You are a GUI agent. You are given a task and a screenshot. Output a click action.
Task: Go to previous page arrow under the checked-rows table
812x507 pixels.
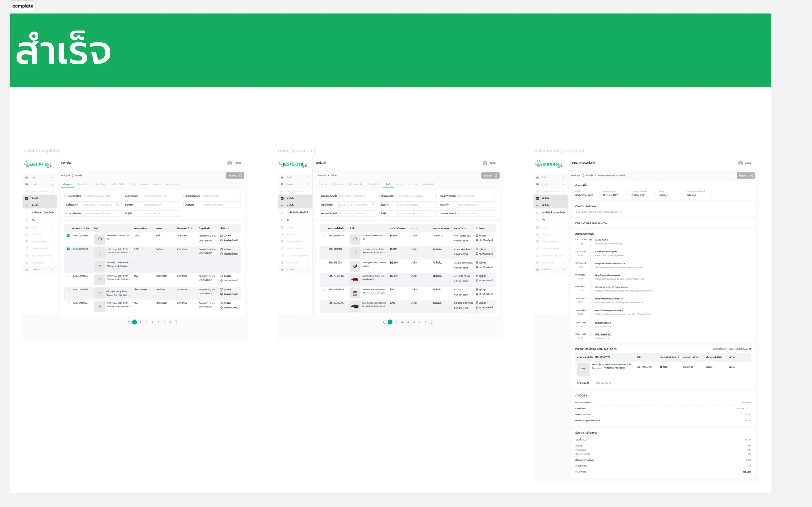[128, 322]
